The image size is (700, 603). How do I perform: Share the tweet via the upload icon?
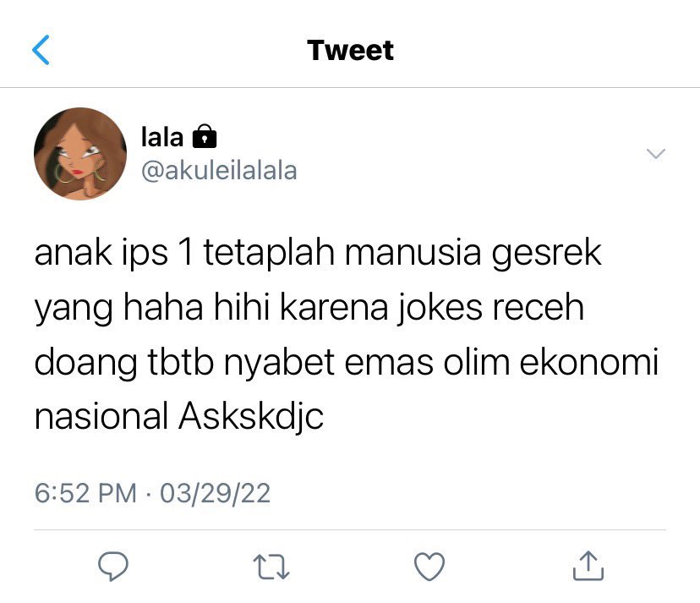click(x=588, y=566)
